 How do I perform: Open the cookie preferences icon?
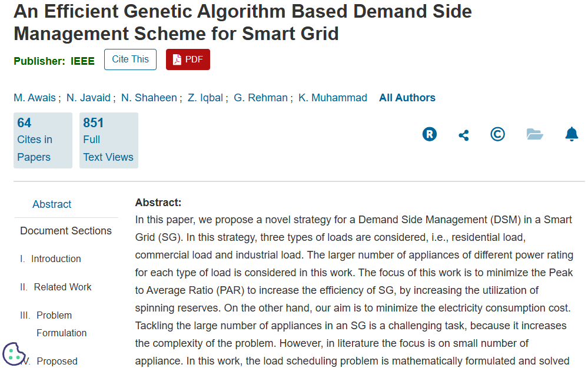point(14,353)
